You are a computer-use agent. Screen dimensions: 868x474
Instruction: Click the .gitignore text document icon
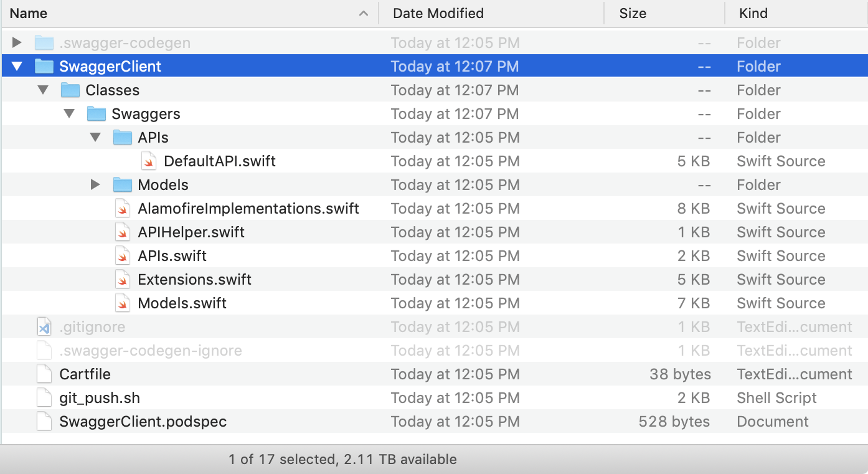44,326
